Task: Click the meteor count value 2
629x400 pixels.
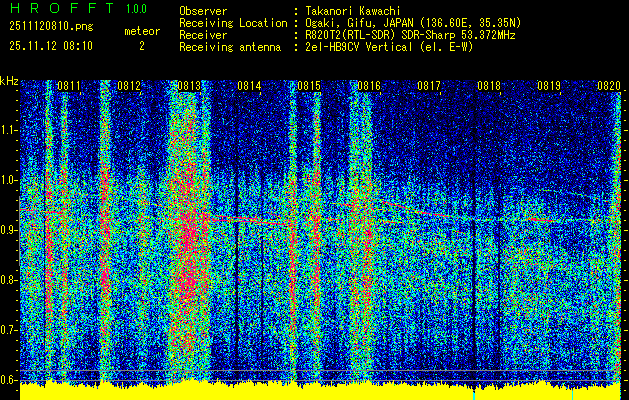Action: pos(142,46)
